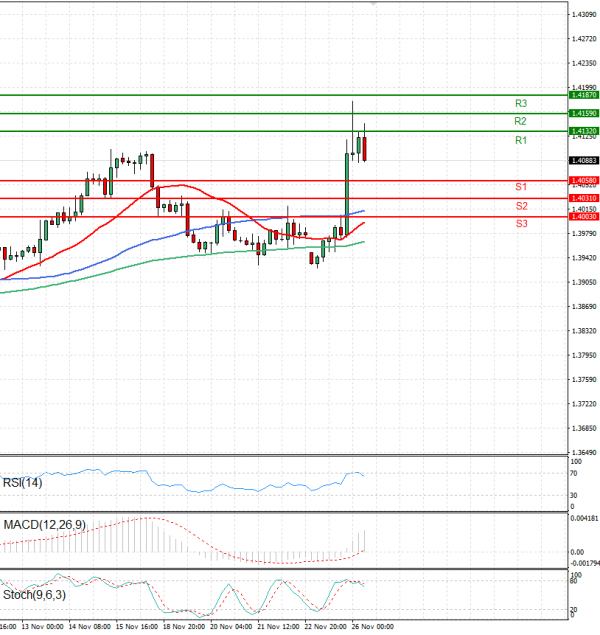Click the 1.39050 price axis value
Screen dimensions: 600x635
[584, 282]
